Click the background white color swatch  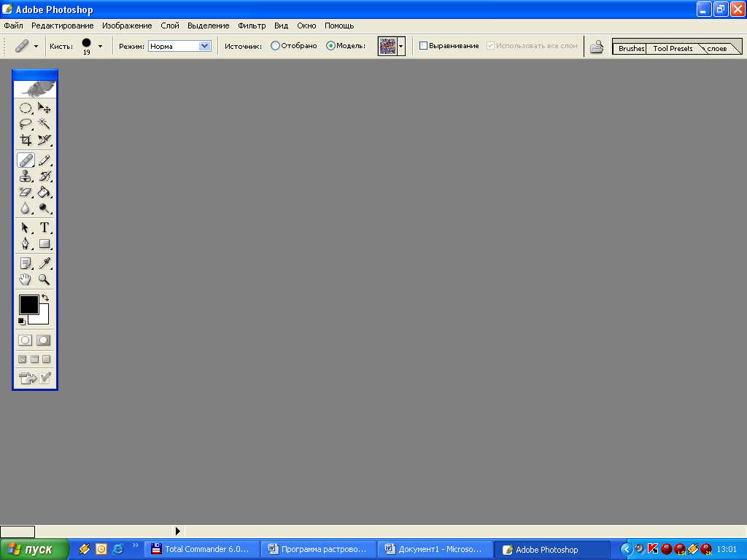[x=43, y=318]
